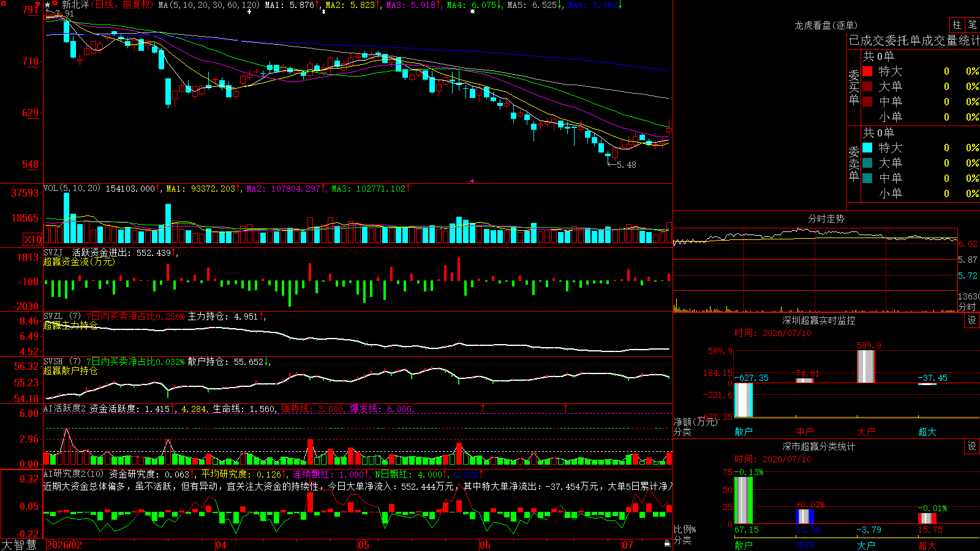Click the 散户 category in 深圳超赢实时监控
The height and width of the screenshot is (551, 980).
click(744, 432)
